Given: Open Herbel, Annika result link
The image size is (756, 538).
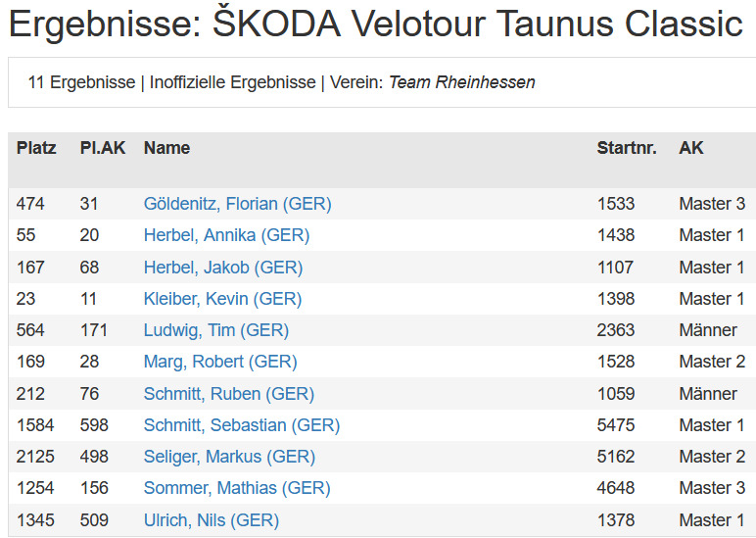Looking at the screenshot, I should coord(226,235).
